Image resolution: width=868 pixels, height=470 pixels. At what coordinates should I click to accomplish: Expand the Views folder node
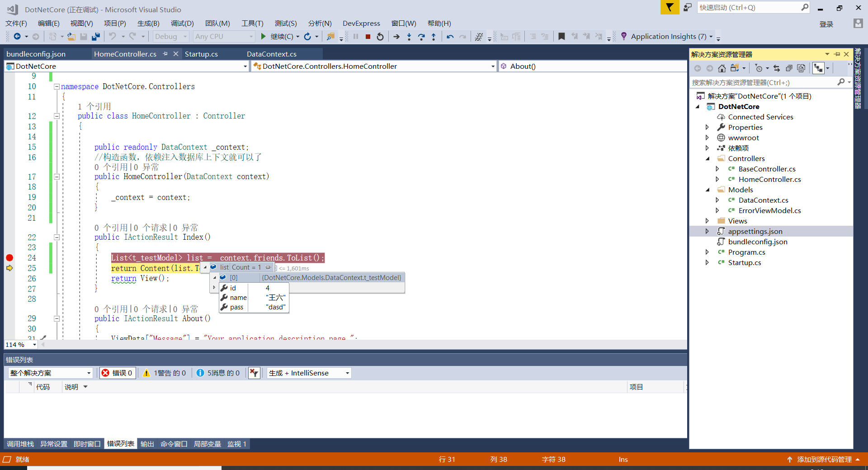(708, 221)
